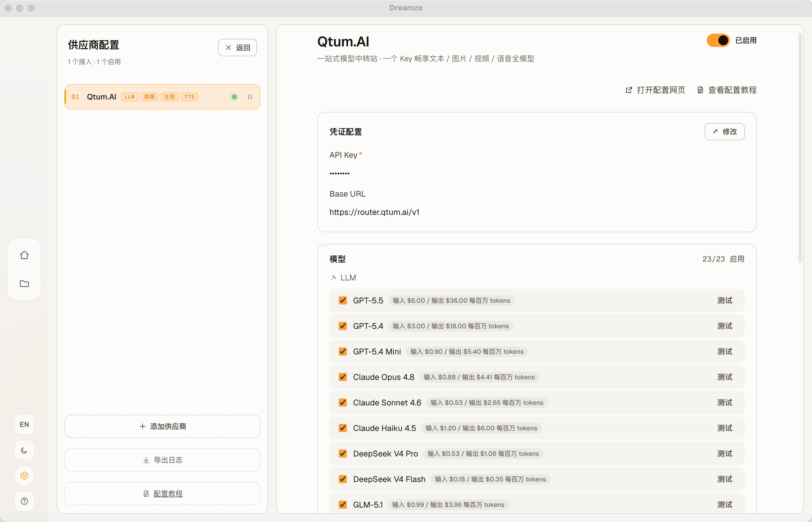Uncheck the GPT-5.4 model checkbox
Screen dimensions: 812x522
point(342,326)
